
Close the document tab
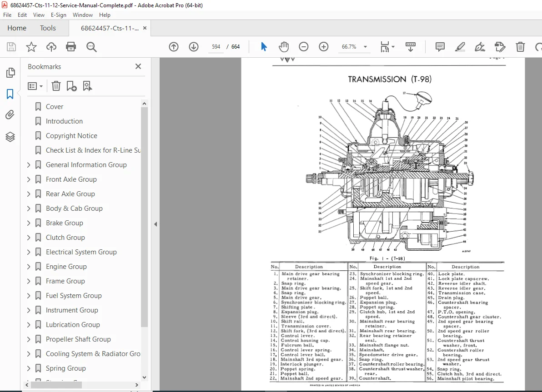click(x=145, y=28)
